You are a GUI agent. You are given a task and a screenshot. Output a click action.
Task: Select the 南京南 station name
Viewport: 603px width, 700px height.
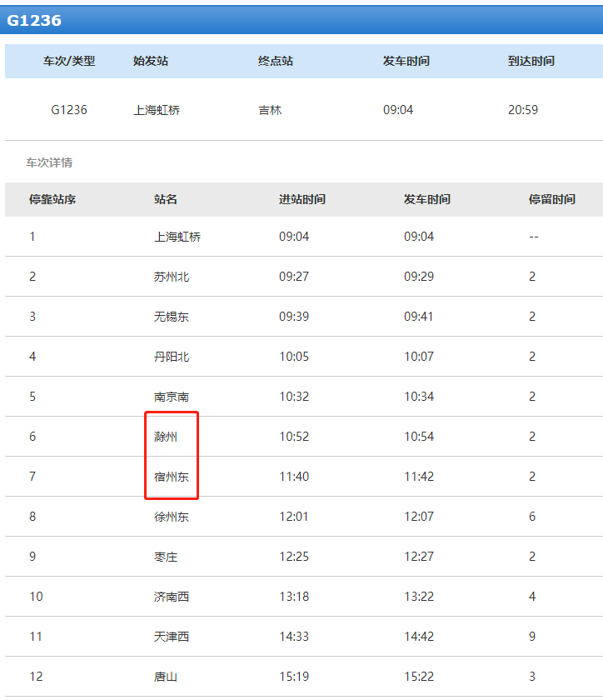pos(172,397)
